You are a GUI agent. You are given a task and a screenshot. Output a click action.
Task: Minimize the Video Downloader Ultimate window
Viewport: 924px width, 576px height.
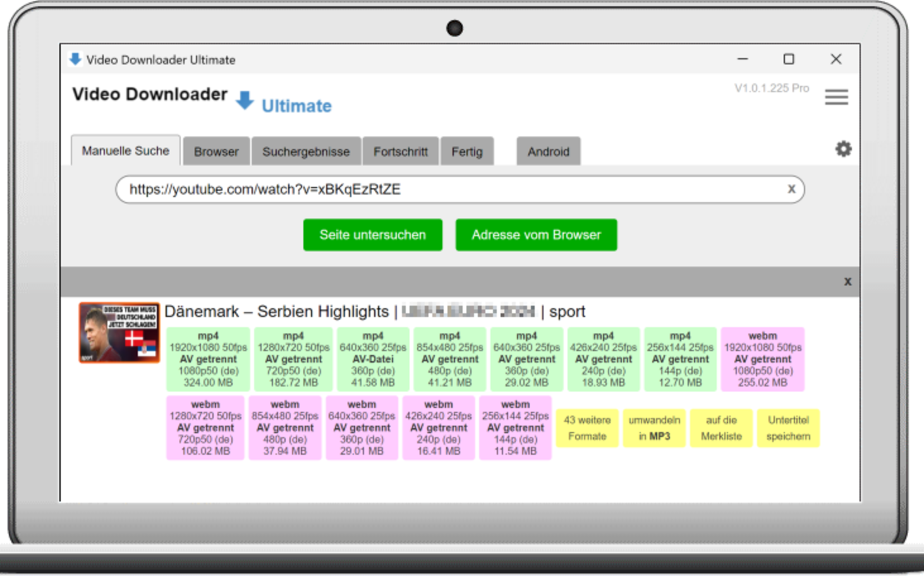click(x=743, y=59)
